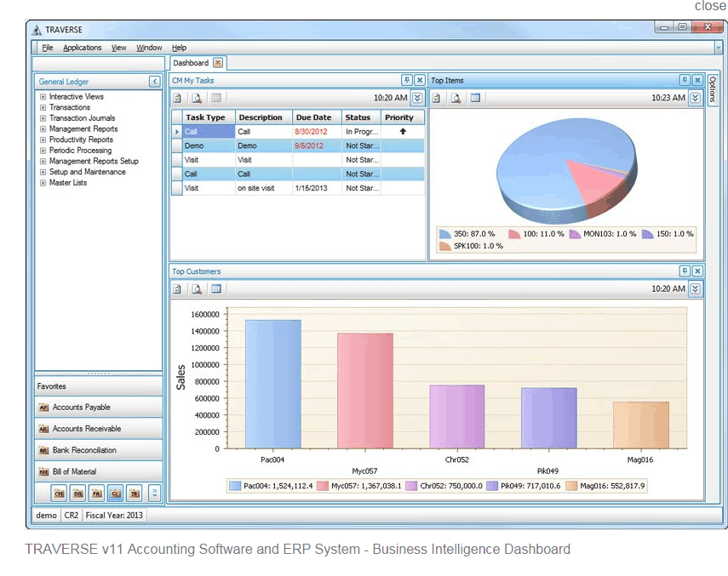This screenshot has height=576, width=728.
Task: Open the grid view icon in Top Customers toolbar
Action: pos(216,288)
